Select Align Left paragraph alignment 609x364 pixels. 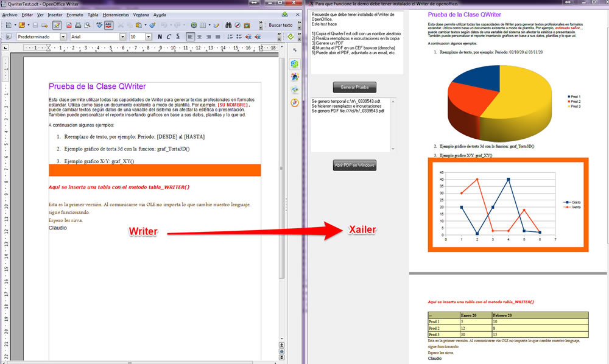coord(190,37)
